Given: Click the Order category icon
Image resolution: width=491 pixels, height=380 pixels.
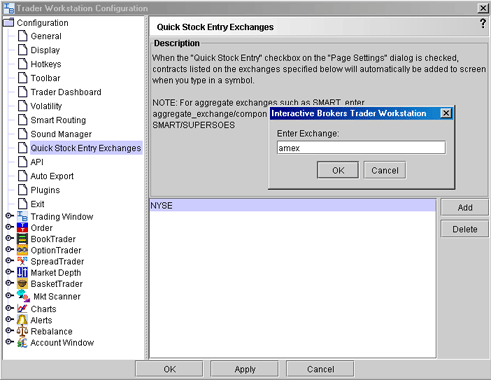Looking at the screenshot, I should [22, 228].
